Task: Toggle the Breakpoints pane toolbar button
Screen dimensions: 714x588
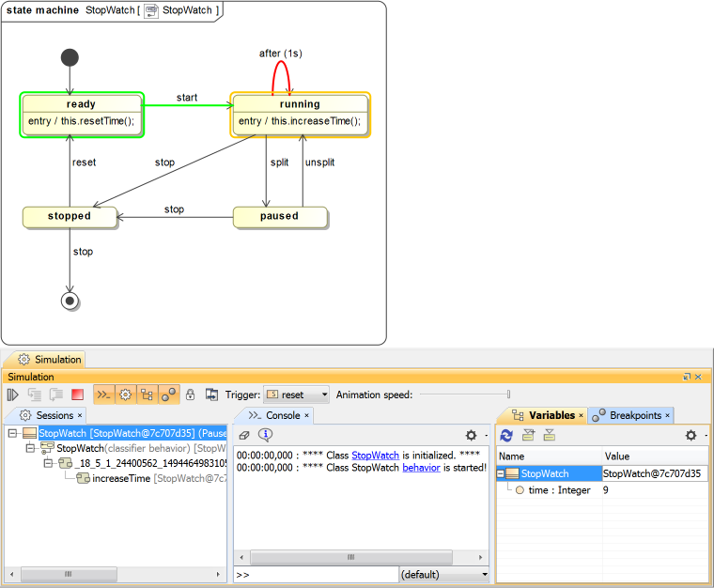Action: [168, 395]
